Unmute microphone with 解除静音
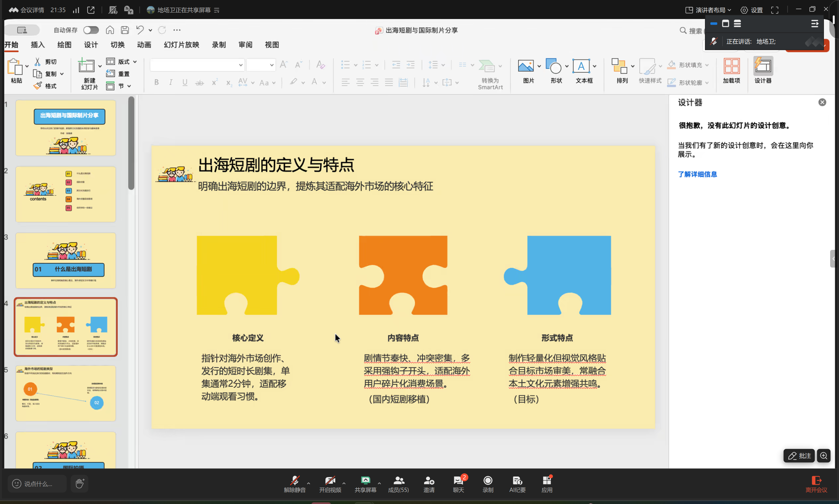The width and height of the screenshot is (839, 504). tap(294, 481)
